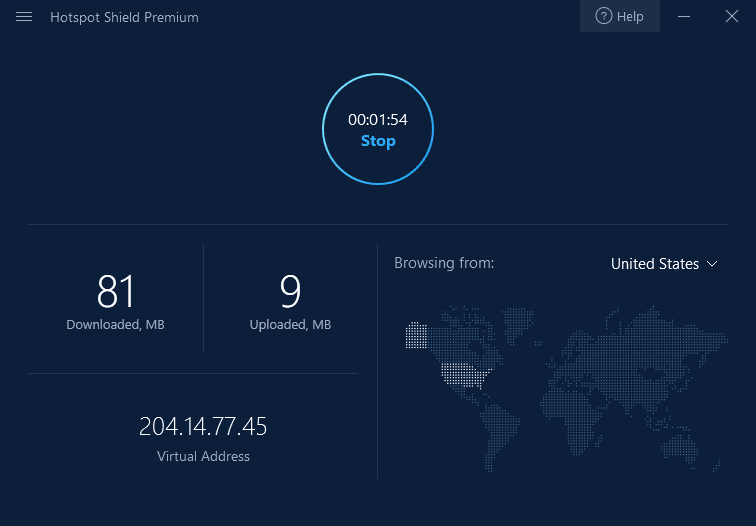Close the Hotspot Shield window
The height and width of the screenshot is (526, 756).
click(x=731, y=16)
